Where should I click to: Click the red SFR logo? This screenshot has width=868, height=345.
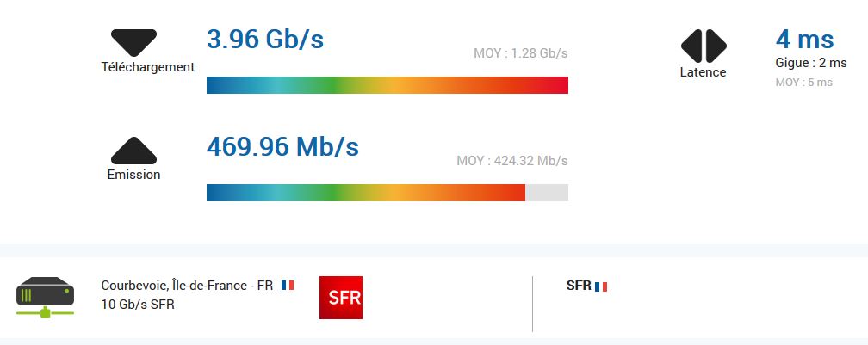[x=341, y=298]
